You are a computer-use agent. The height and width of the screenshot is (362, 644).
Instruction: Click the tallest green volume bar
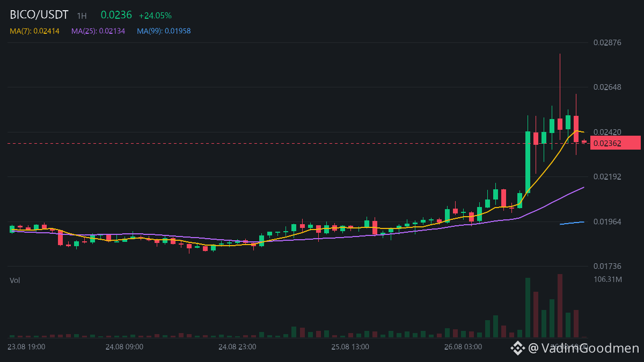528,308
